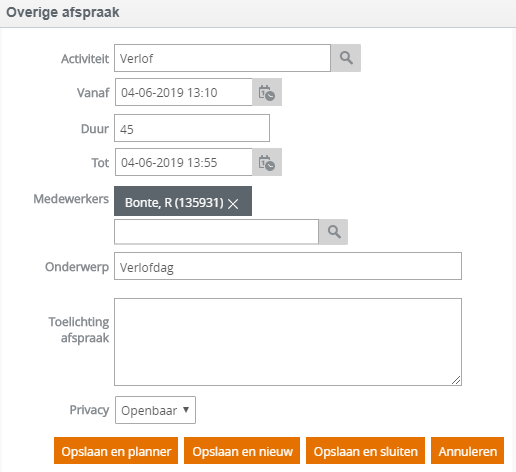Click the Activiteit field containing Verlof
Screen dimensions: 516x472
point(222,58)
